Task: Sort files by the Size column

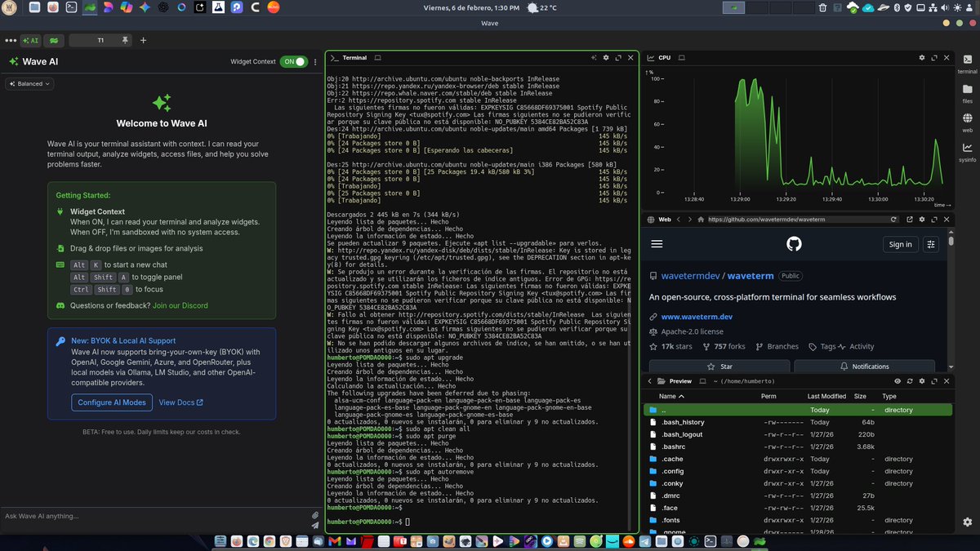Action: coord(860,396)
